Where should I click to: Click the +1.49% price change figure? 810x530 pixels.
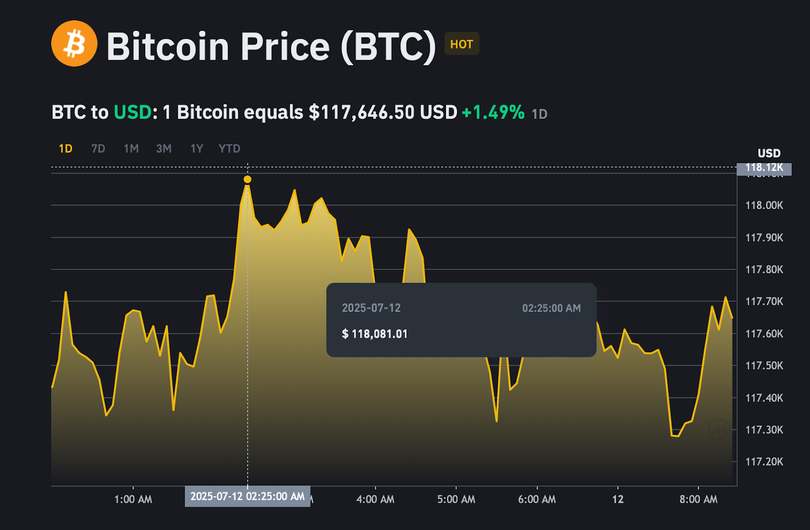click(492, 113)
